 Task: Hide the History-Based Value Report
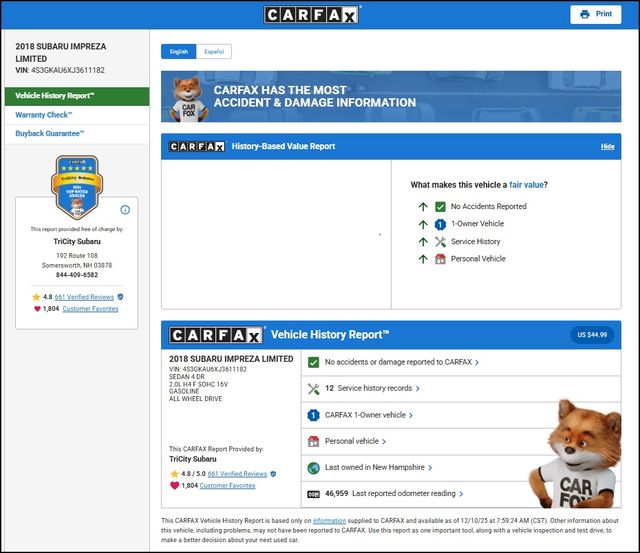click(607, 147)
